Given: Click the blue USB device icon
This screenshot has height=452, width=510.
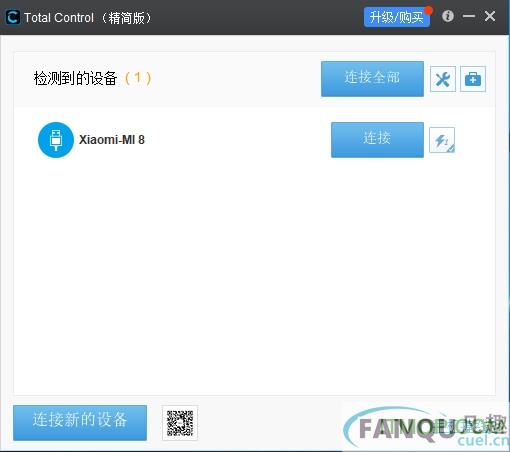Looking at the screenshot, I should (x=56, y=140).
